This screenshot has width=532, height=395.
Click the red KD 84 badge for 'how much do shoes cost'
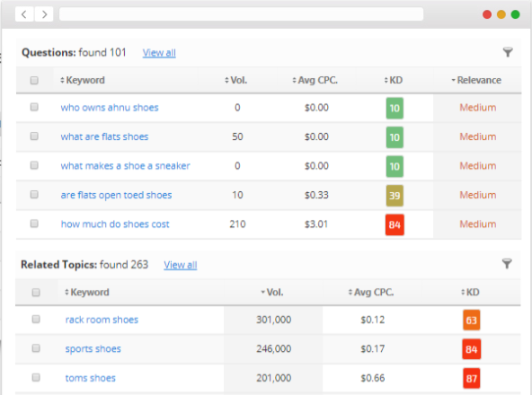coord(395,224)
